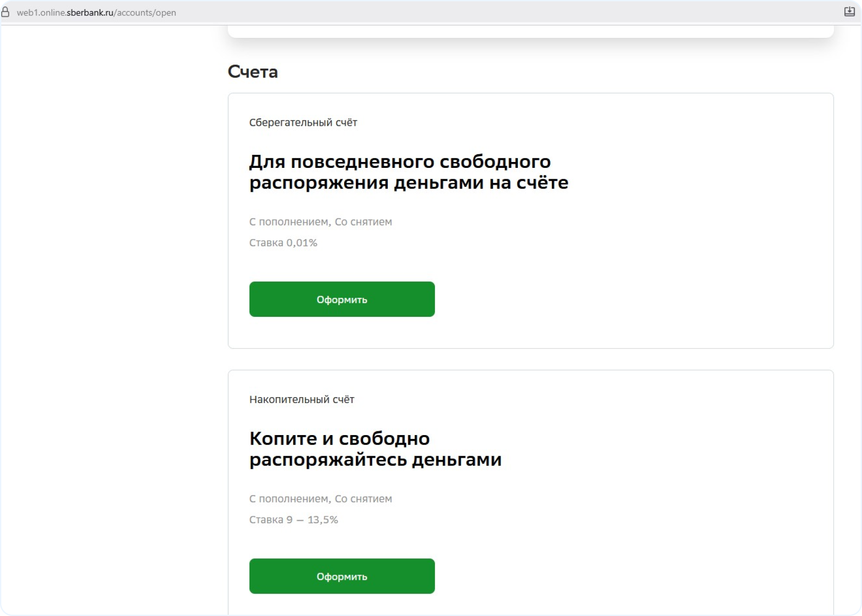Click the lock icon in address bar
Viewport: 862px width, 616px height.
[5, 12]
